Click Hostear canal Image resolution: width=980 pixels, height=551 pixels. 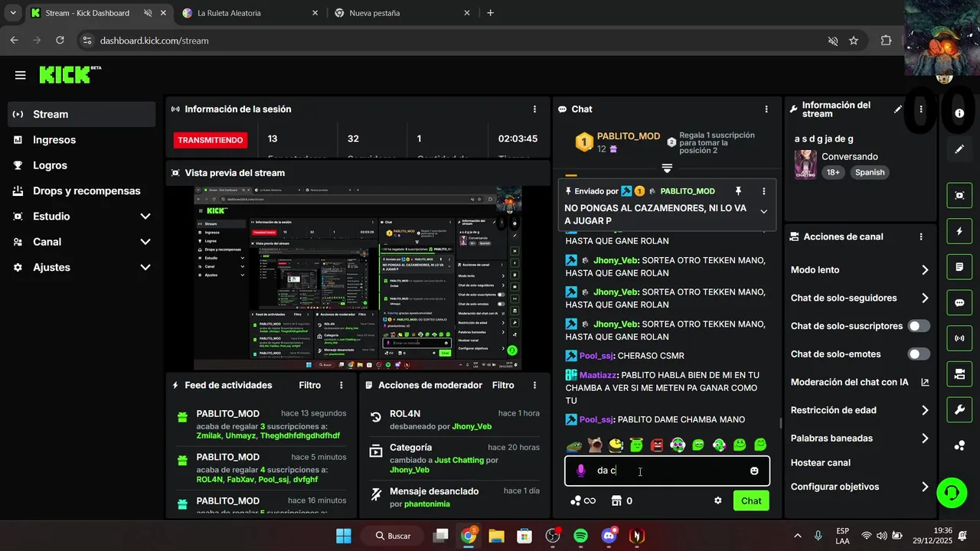point(820,463)
